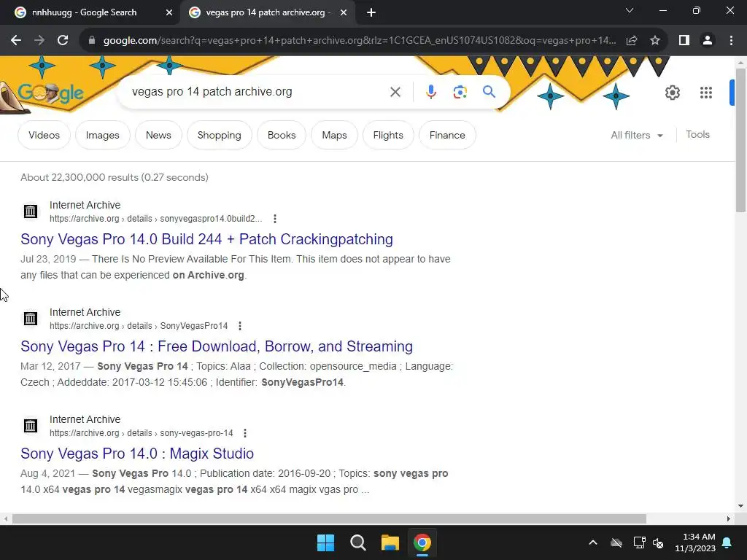747x560 pixels.
Task: Filter results by Shopping
Action: point(219,135)
